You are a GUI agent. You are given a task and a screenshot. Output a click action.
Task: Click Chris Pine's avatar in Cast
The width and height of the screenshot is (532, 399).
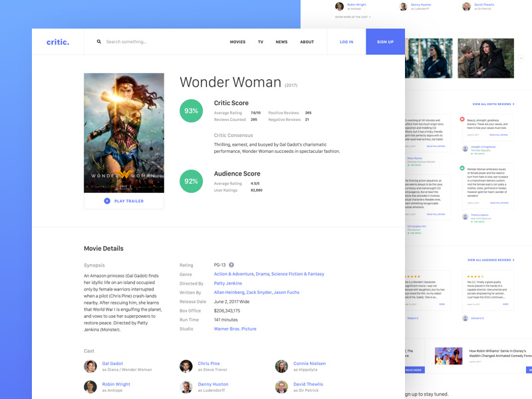coord(186,366)
